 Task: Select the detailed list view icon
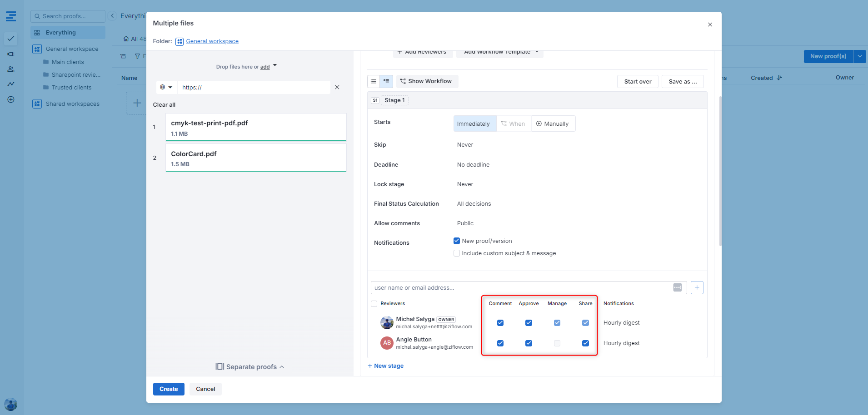tap(386, 81)
